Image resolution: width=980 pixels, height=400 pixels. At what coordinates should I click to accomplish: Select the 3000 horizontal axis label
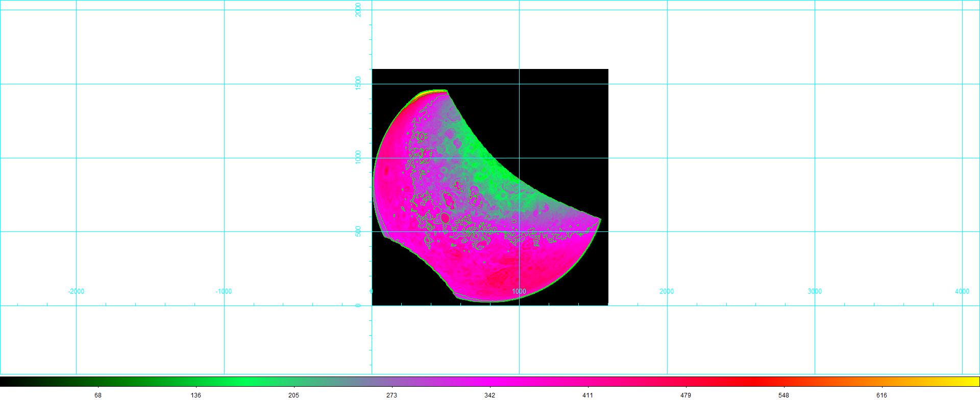point(815,291)
